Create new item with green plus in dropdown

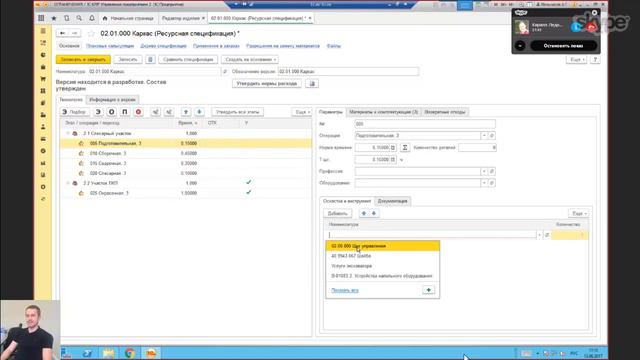428,290
